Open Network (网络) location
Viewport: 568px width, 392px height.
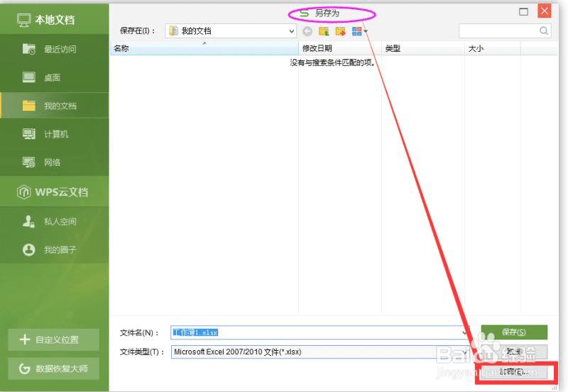[55, 163]
